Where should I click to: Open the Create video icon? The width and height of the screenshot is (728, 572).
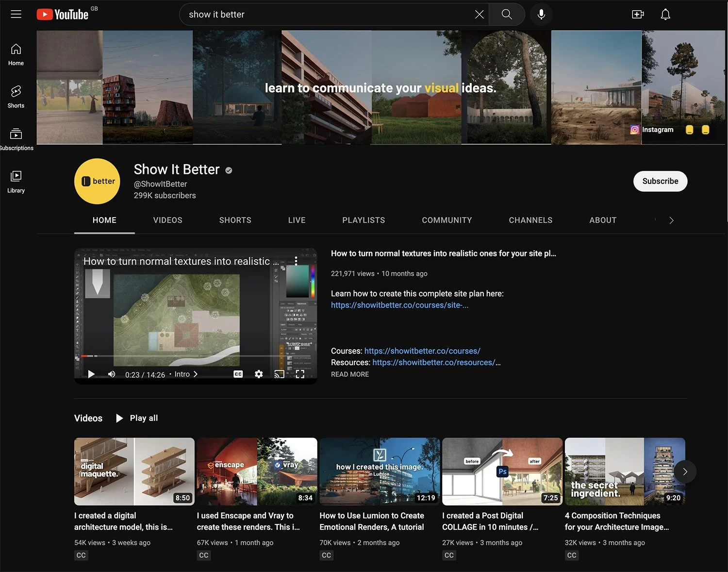(x=638, y=15)
